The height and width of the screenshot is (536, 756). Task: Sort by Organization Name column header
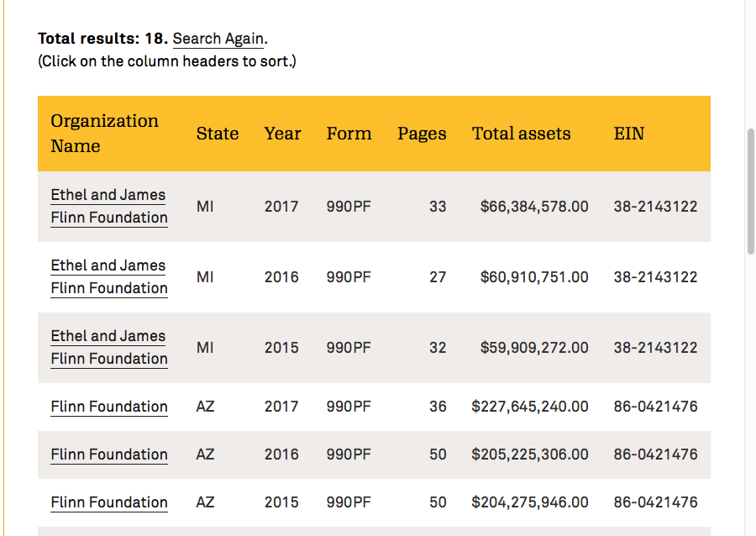[x=104, y=134]
